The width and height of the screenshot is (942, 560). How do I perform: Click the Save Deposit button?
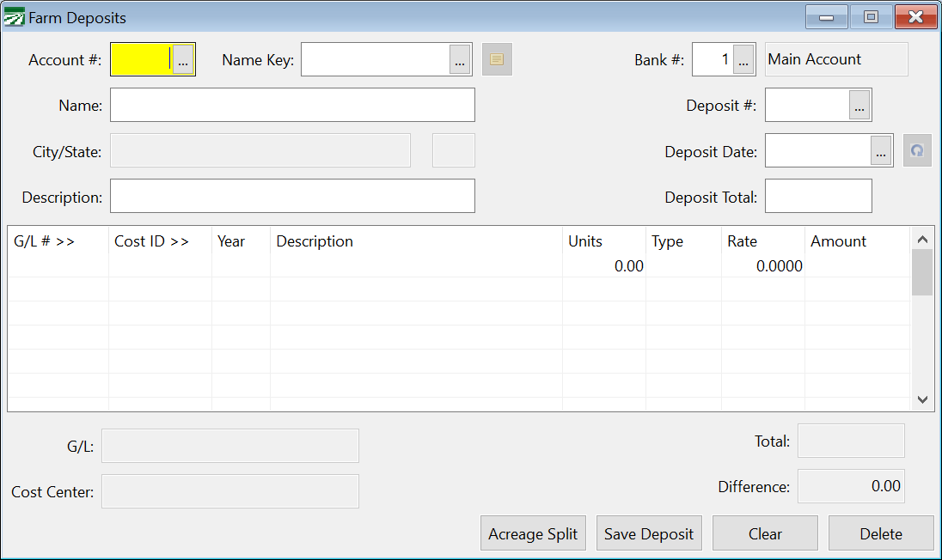point(649,533)
